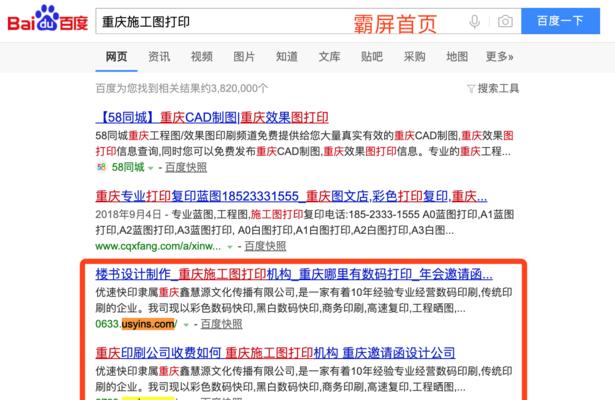This screenshot has width=615, height=400.
Task: Open result 重庆印刷公司收费如何
Action: click(275, 353)
